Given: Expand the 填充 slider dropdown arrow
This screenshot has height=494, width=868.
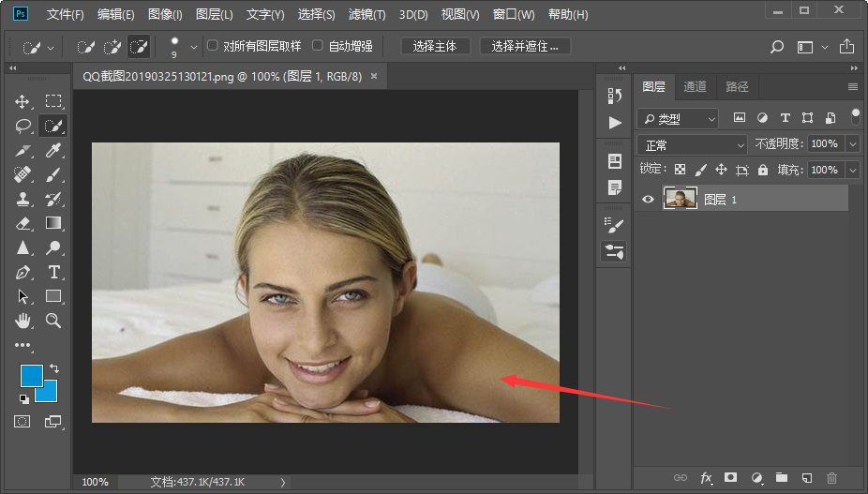Looking at the screenshot, I should [x=852, y=170].
